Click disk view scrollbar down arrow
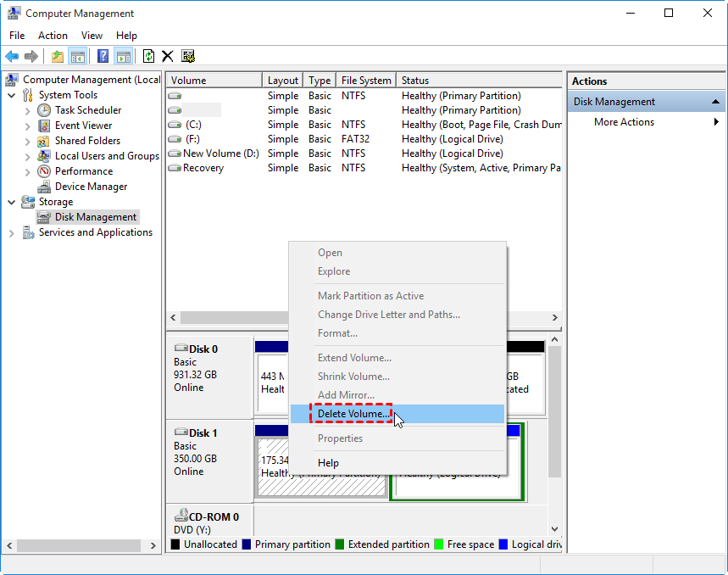Screen dimensions: 728x575 (554, 529)
